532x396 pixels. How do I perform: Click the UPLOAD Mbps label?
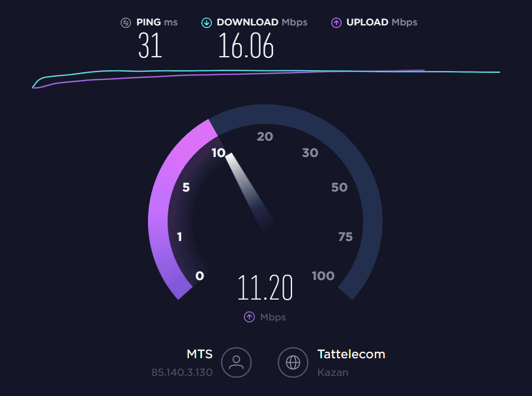tap(381, 22)
